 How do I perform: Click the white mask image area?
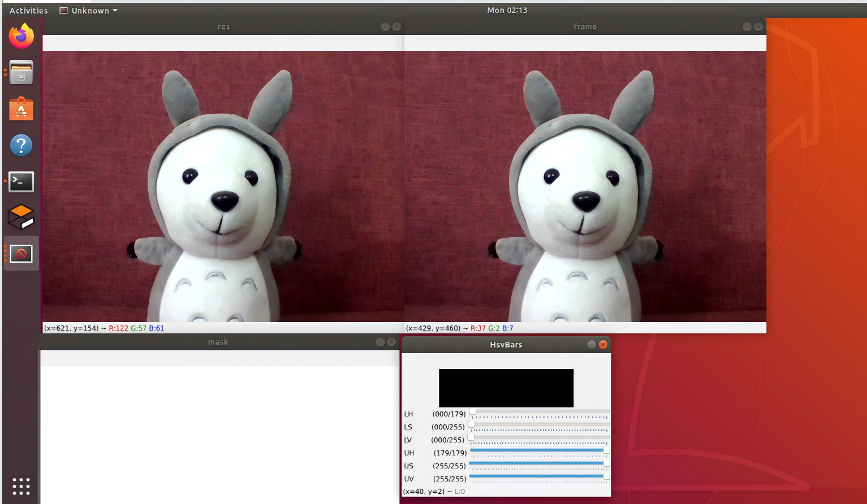point(220,435)
